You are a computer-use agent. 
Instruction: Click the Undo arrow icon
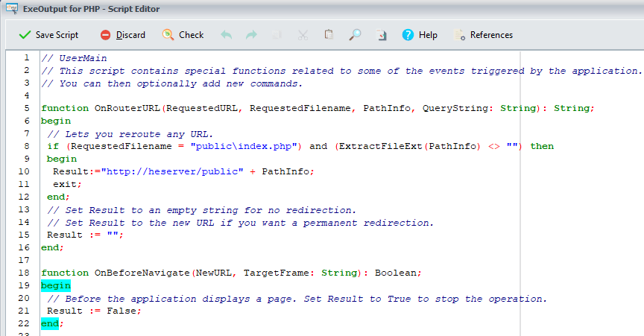(227, 35)
